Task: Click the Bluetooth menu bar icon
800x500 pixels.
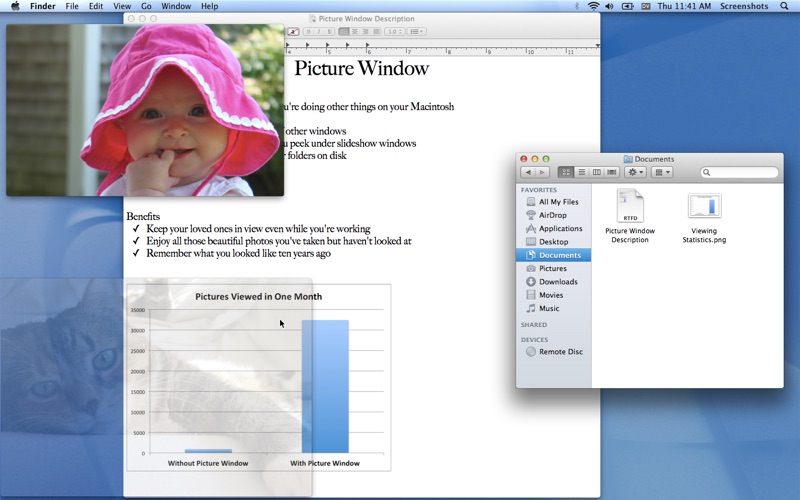Action: [x=577, y=6]
